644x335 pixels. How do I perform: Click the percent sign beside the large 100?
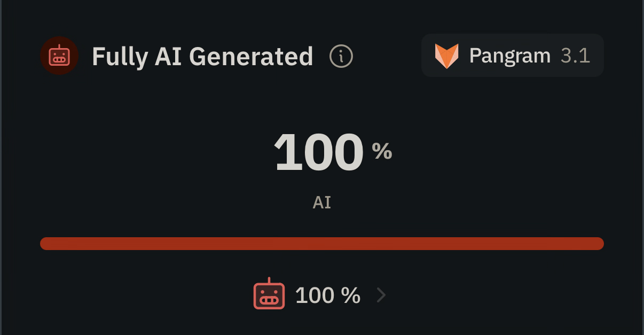(382, 152)
